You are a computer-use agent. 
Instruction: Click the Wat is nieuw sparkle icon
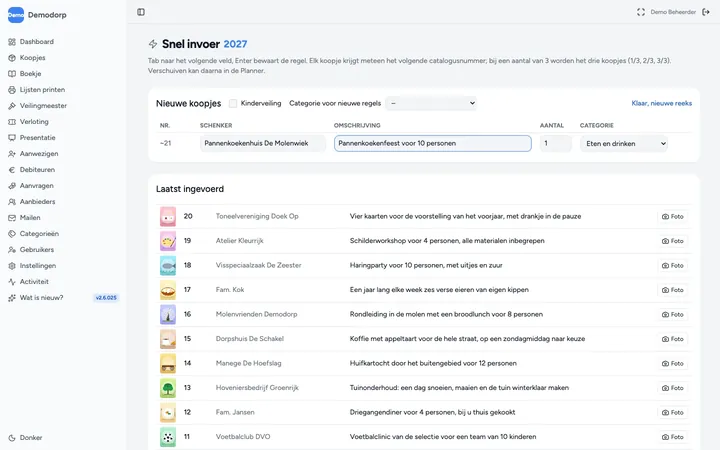[12, 298]
